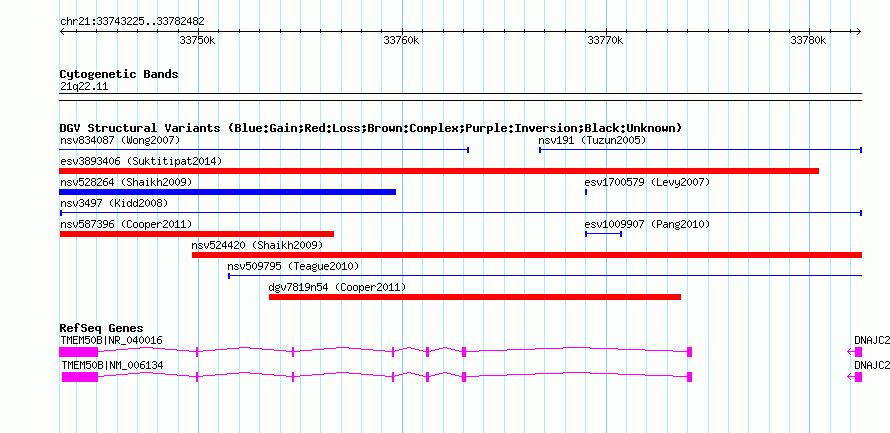Viewport: 890px width, 433px height.
Task: Click the 33770k ruler position marker
Action: point(605,40)
